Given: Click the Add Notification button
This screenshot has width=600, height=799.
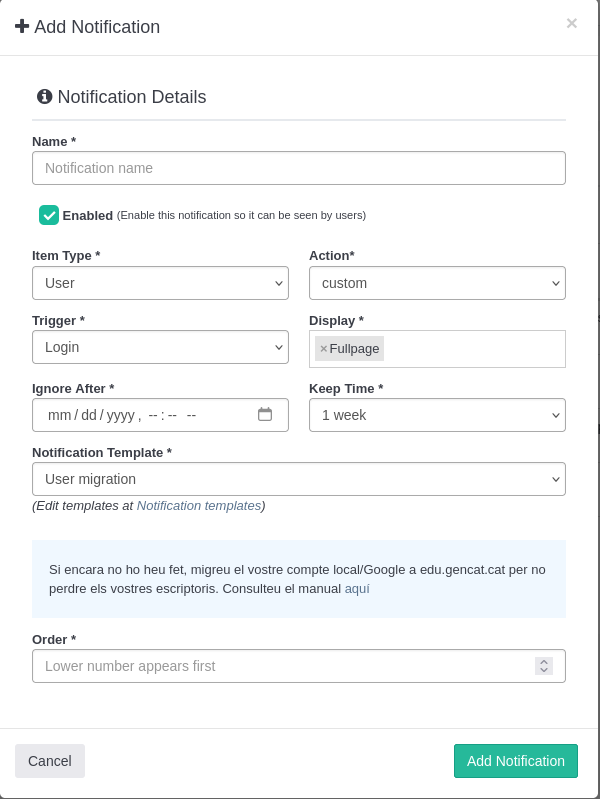Looking at the screenshot, I should (x=515, y=761).
